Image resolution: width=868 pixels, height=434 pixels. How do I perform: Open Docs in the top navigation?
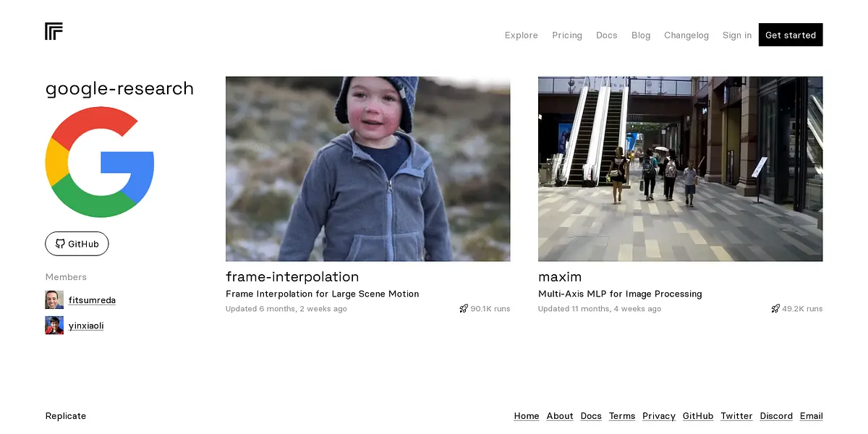(x=607, y=35)
